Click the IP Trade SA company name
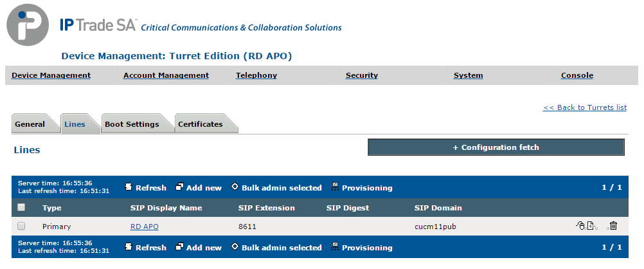This screenshot has width=644, height=269. coord(98,24)
